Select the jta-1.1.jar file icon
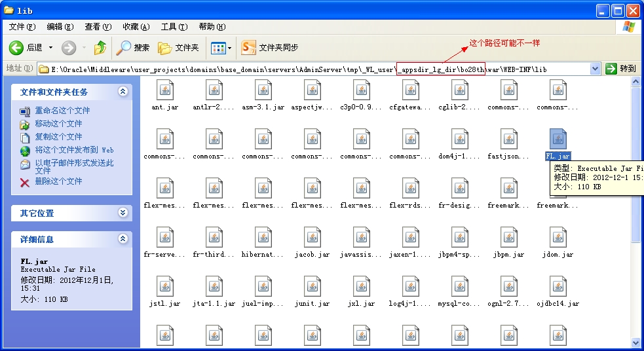The image size is (644, 351). (214, 286)
